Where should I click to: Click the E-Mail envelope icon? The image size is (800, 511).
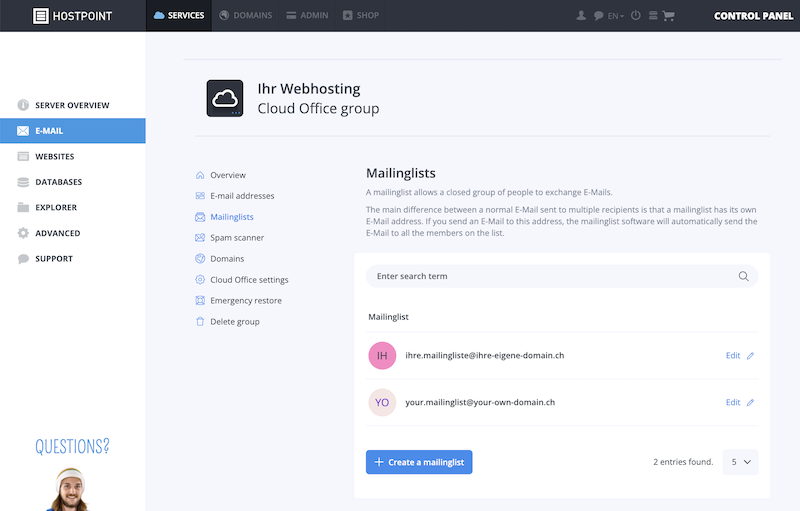click(23, 131)
